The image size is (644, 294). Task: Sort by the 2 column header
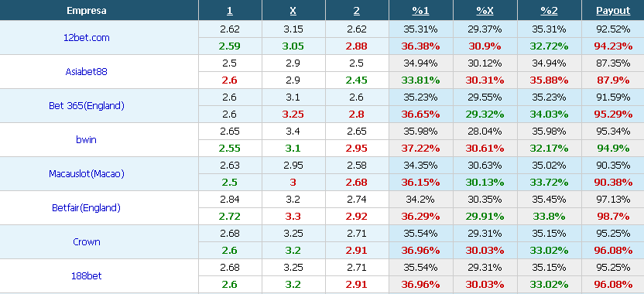pyautogui.click(x=356, y=11)
